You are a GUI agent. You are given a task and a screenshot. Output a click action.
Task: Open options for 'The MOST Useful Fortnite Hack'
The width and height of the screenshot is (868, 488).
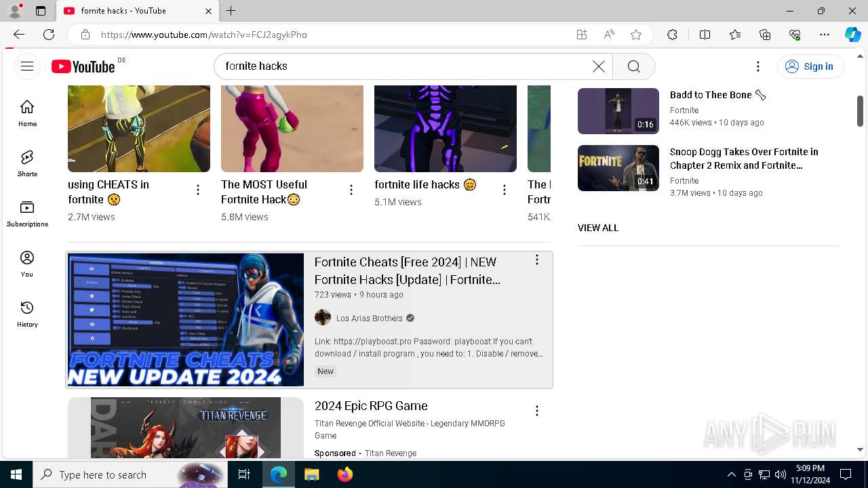tap(351, 190)
